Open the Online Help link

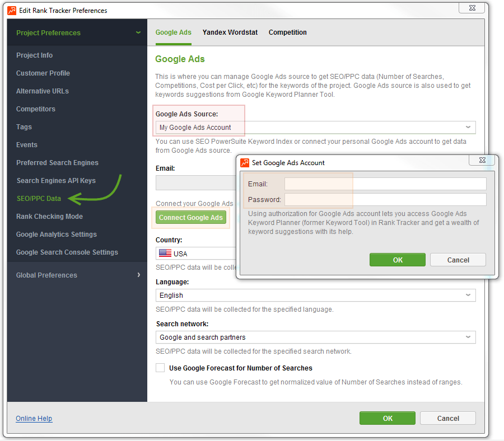click(x=34, y=418)
